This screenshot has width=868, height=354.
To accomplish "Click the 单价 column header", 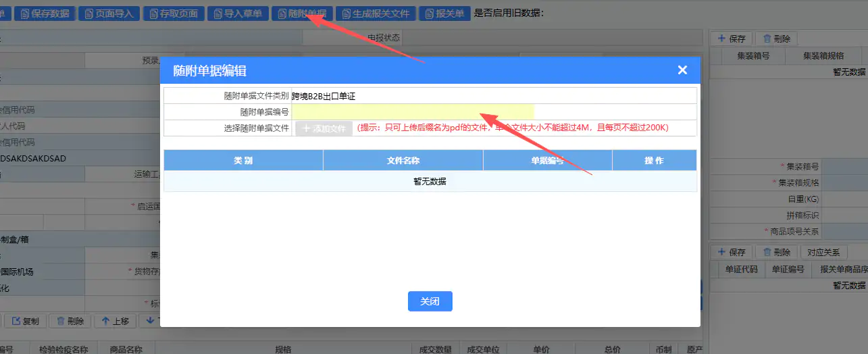I will click(542, 349).
